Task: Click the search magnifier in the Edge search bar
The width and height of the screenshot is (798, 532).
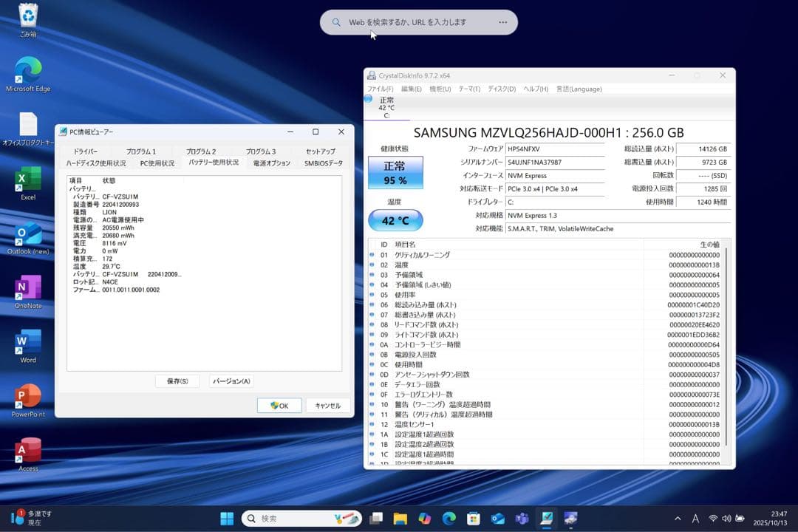Action: (x=336, y=22)
